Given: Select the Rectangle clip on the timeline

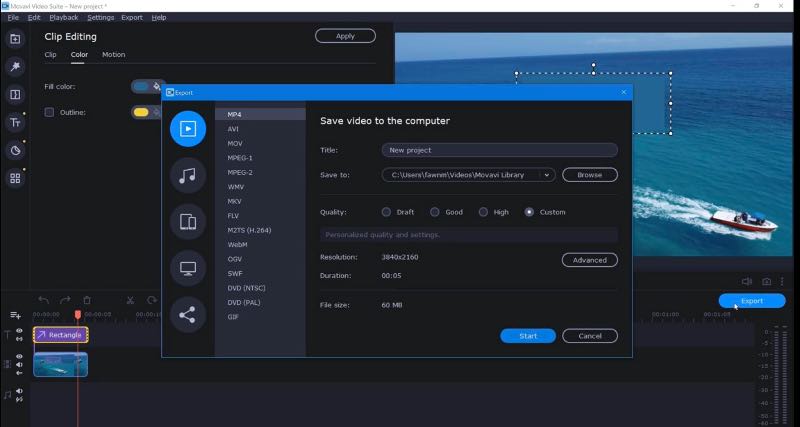Looking at the screenshot, I should [x=60, y=335].
